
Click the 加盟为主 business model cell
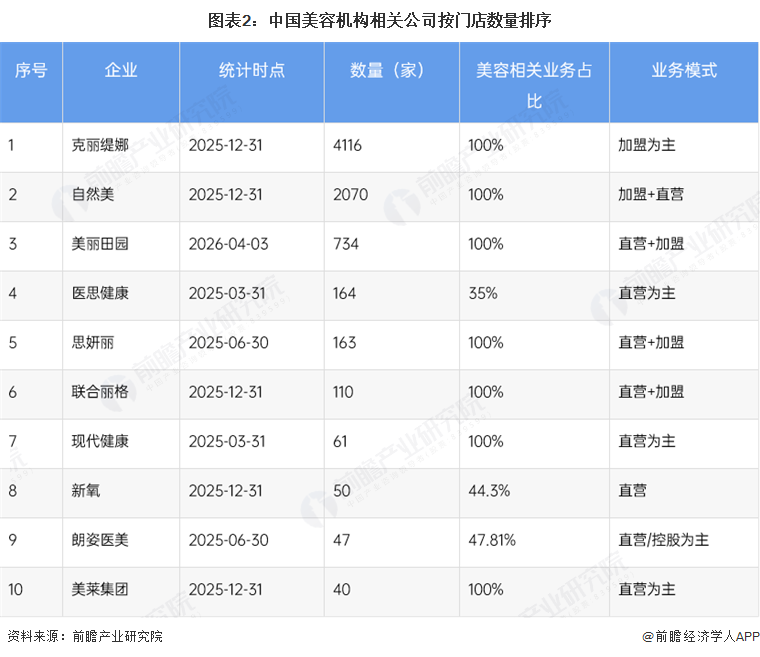[647, 145]
